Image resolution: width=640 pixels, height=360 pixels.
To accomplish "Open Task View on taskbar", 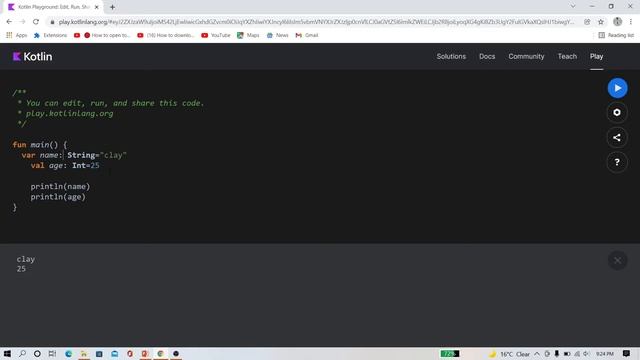I will click(52, 353).
